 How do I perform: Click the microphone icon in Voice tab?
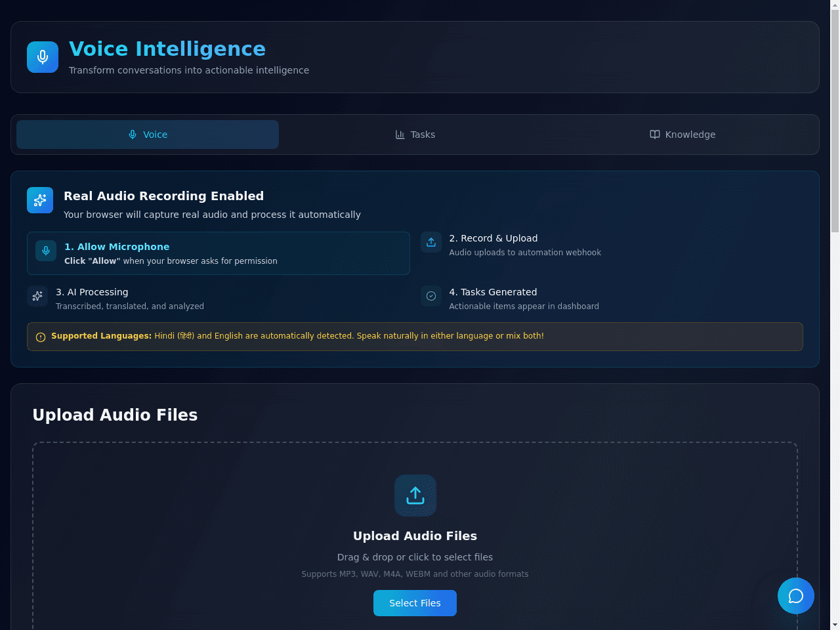coord(133,135)
